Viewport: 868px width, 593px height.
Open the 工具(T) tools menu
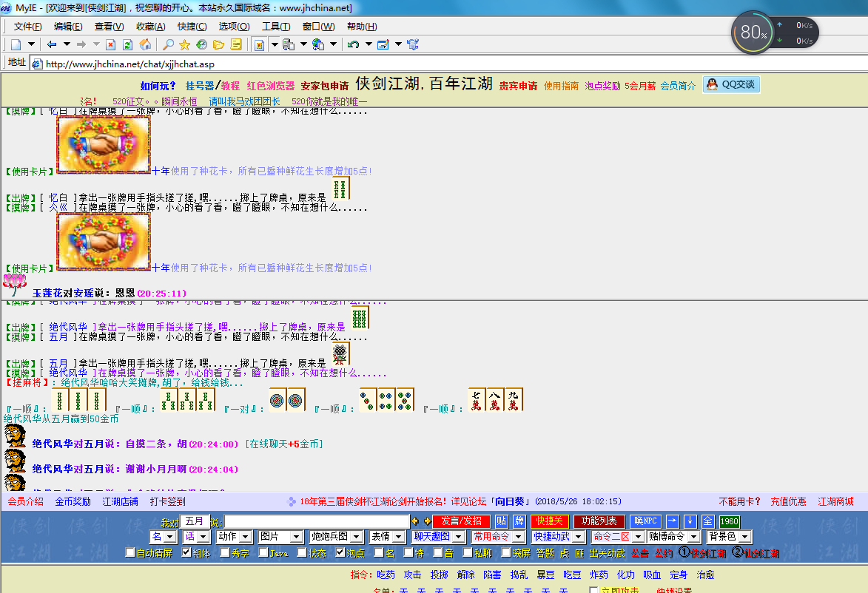[276, 27]
